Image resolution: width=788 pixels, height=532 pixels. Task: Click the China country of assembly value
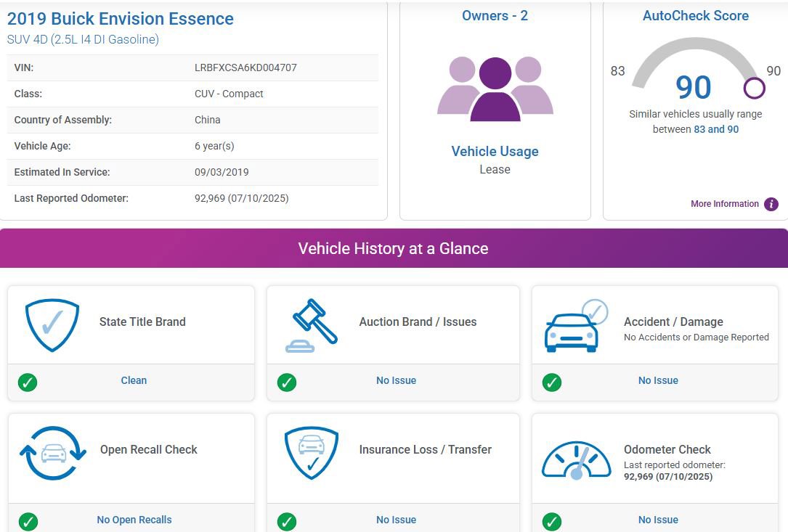[208, 120]
